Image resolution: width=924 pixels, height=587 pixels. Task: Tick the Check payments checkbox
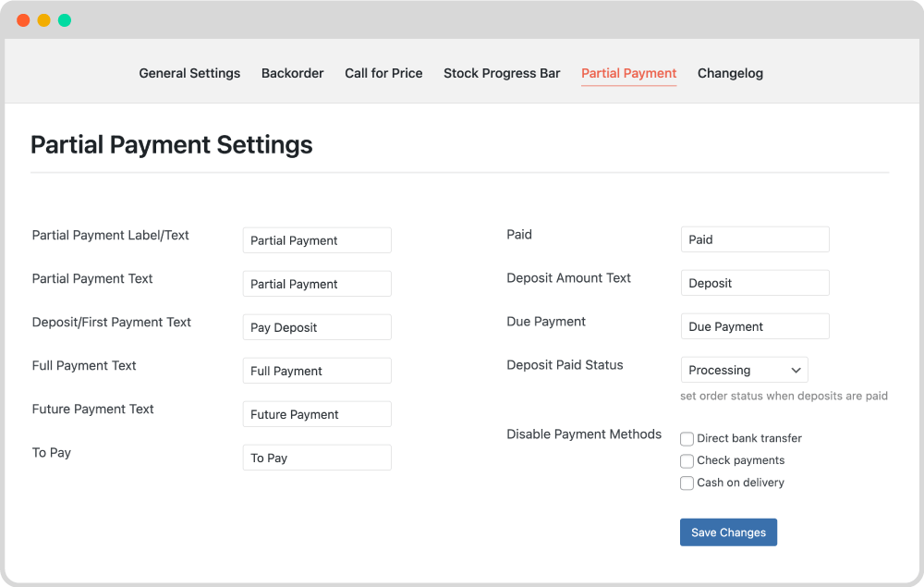(687, 461)
